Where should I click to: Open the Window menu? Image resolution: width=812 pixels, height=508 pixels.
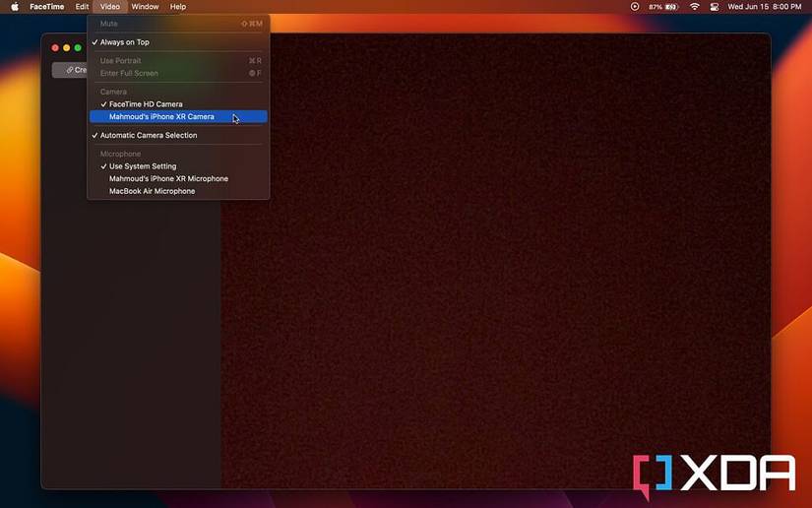click(x=145, y=7)
